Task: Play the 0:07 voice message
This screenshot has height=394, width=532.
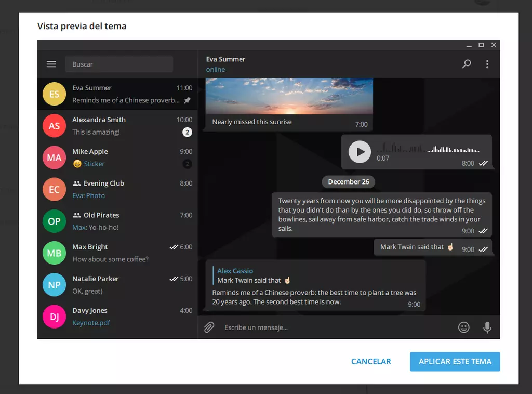Action: (360, 152)
